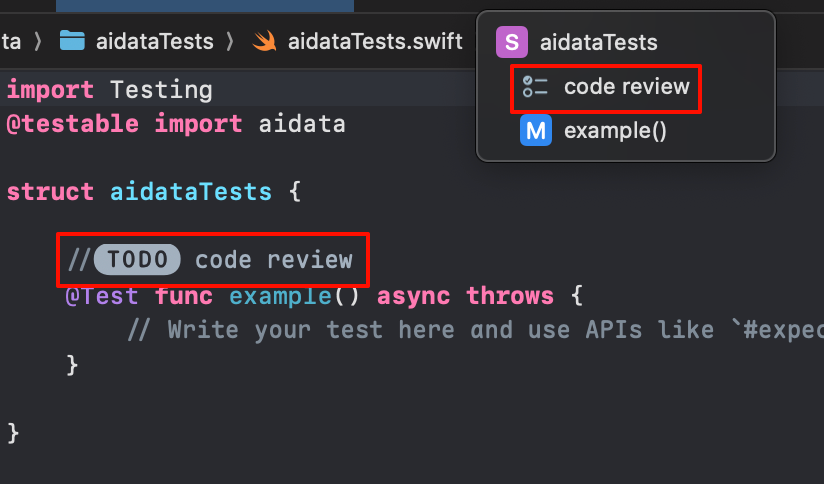The height and width of the screenshot is (484, 824).
Task: Click the Testing import identifier
Action: tap(161, 90)
